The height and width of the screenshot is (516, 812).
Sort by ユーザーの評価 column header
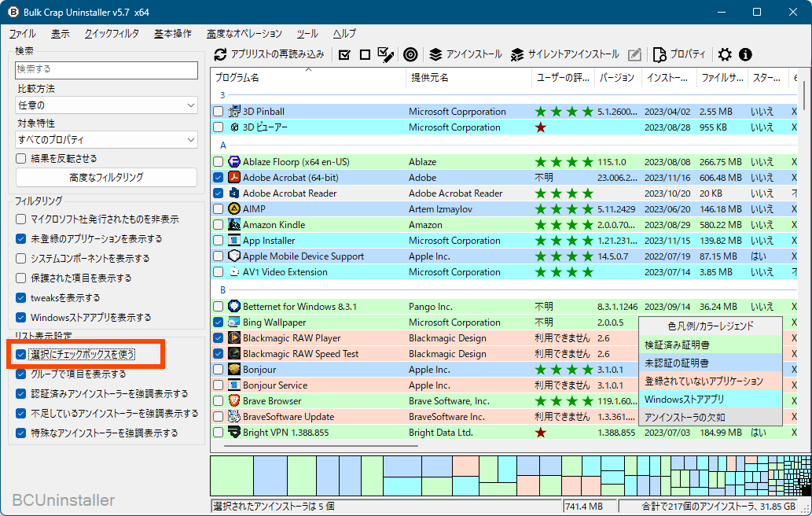pos(563,78)
